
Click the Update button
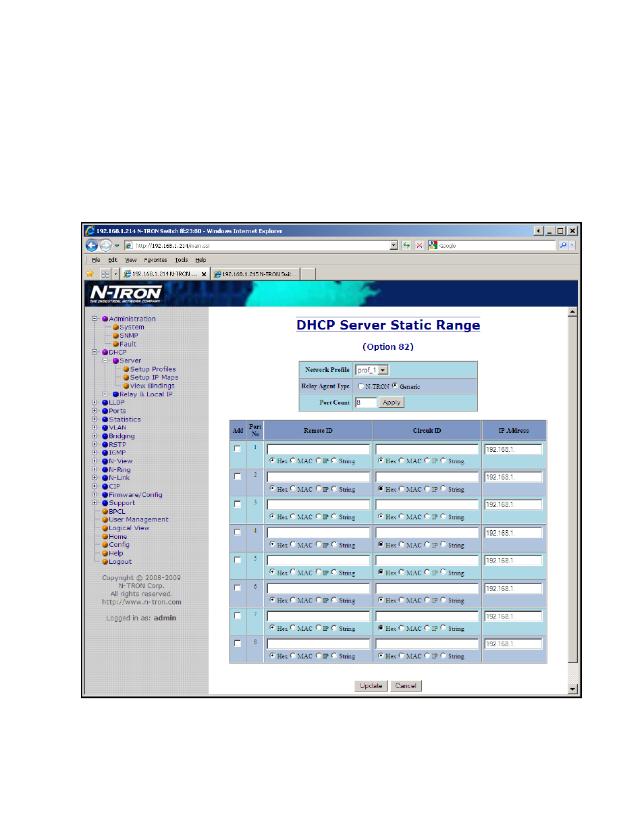371,686
